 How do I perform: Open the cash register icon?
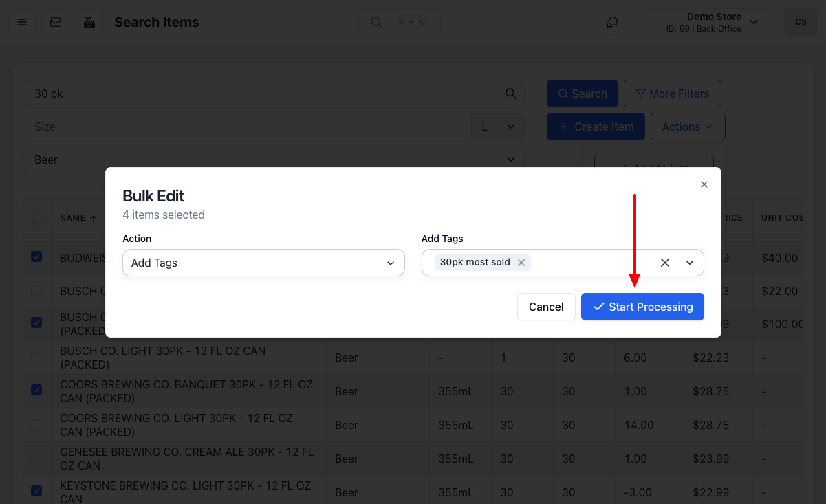[89, 22]
